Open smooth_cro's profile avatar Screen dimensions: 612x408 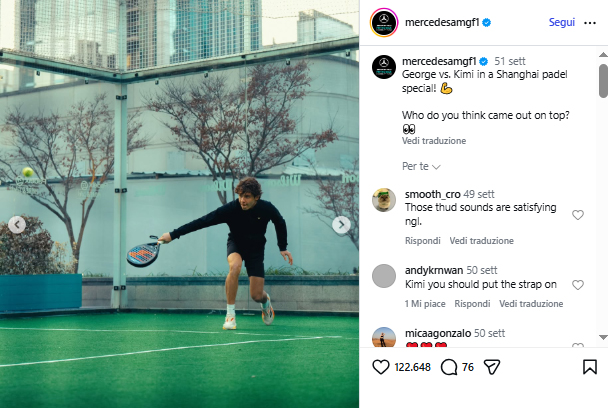point(383,198)
